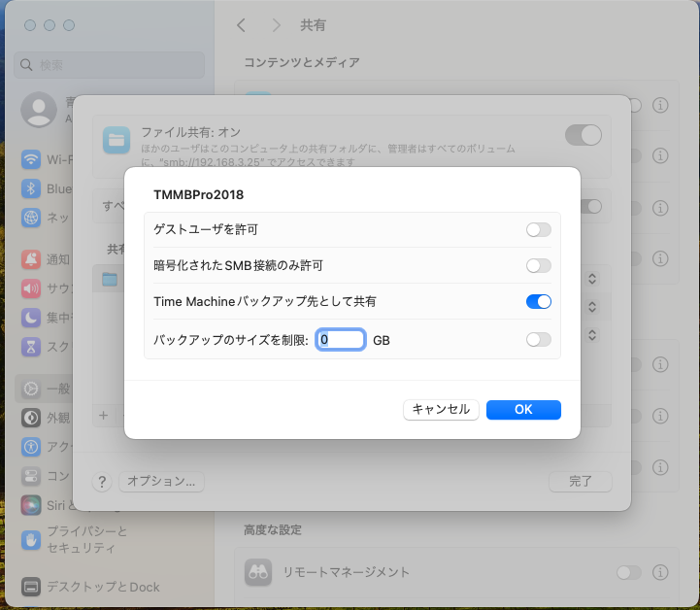Screen dimensions: 700x610
Task: Click the help question mark button
Action: (102, 481)
